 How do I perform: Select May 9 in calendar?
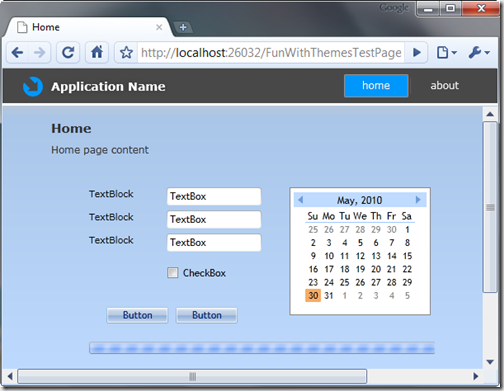pyautogui.click(x=313, y=256)
